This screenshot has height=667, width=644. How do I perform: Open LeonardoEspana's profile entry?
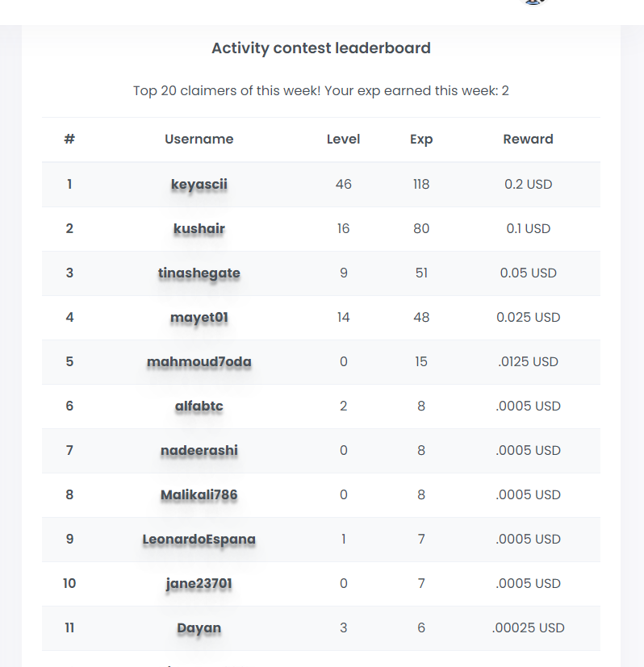pos(199,539)
